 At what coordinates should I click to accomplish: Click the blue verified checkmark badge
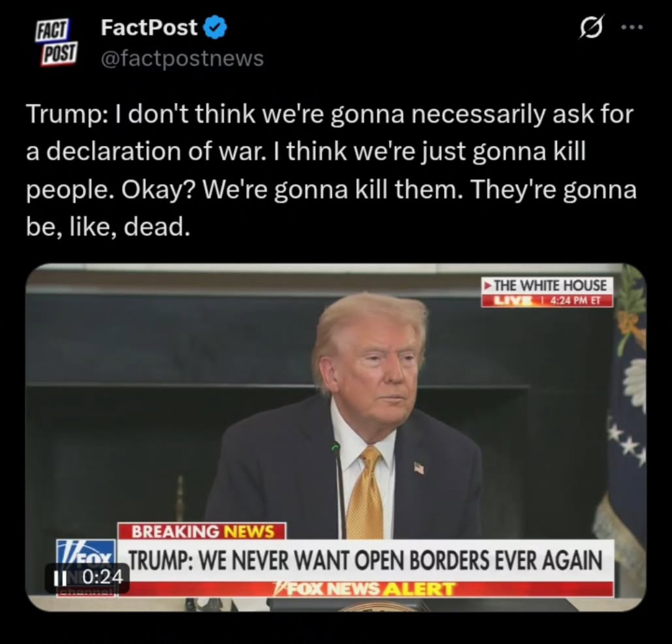(214, 28)
